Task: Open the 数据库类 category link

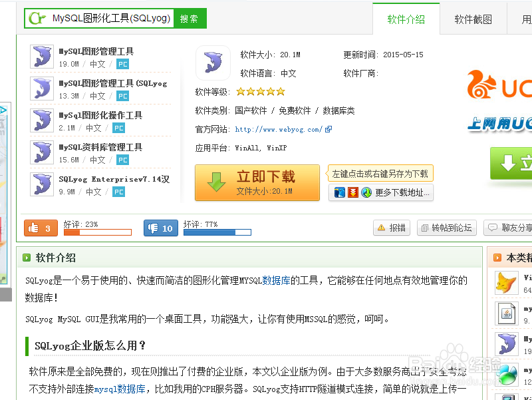Action: pos(338,110)
